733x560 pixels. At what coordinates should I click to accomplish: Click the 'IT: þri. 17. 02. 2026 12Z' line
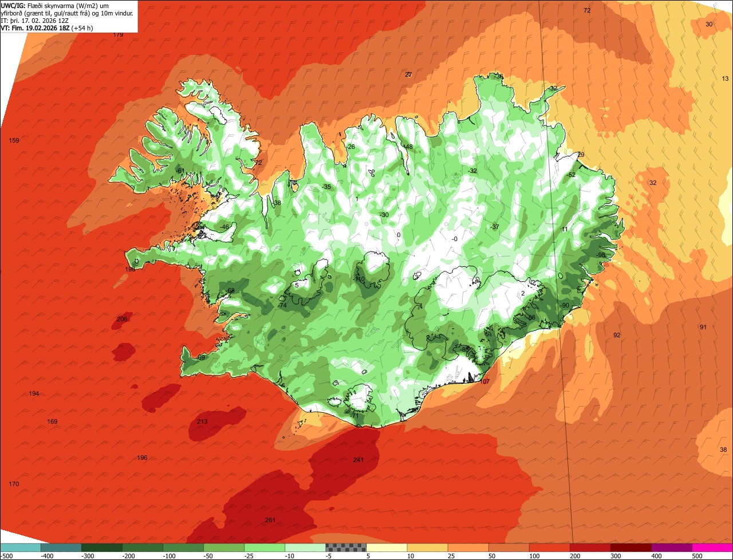tap(35, 21)
